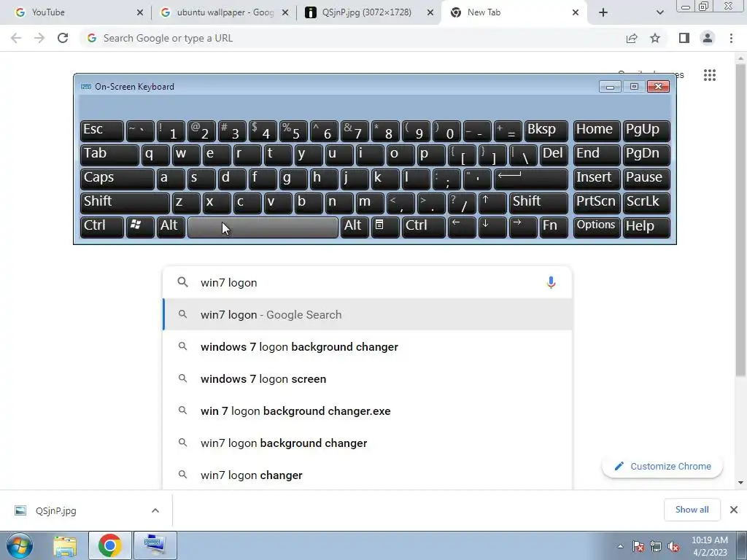Close the QSjnP.jpg browser tab
The width and height of the screenshot is (747, 560).
(430, 12)
